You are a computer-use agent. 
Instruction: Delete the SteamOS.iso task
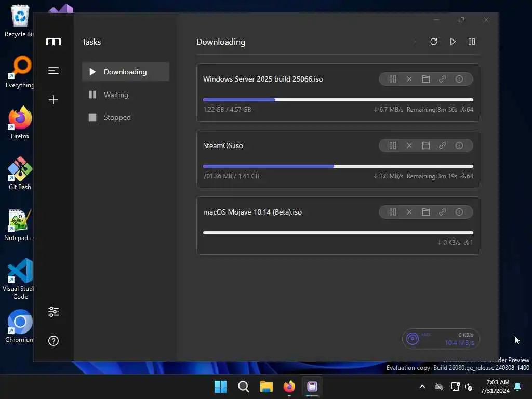(x=409, y=145)
